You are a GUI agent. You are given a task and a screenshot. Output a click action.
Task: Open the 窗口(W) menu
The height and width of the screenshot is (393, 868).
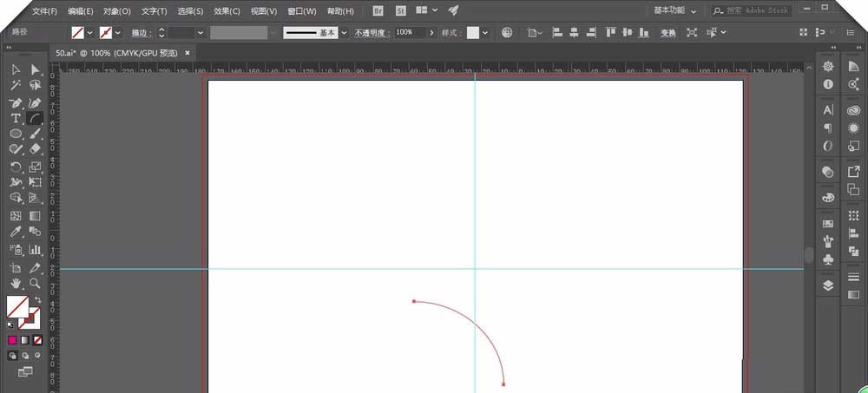pyautogui.click(x=302, y=11)
